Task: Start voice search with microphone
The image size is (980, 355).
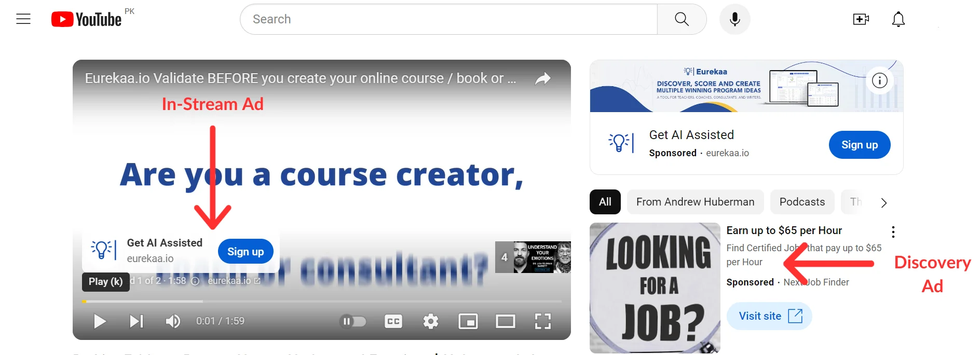Action: click(734, 19)
